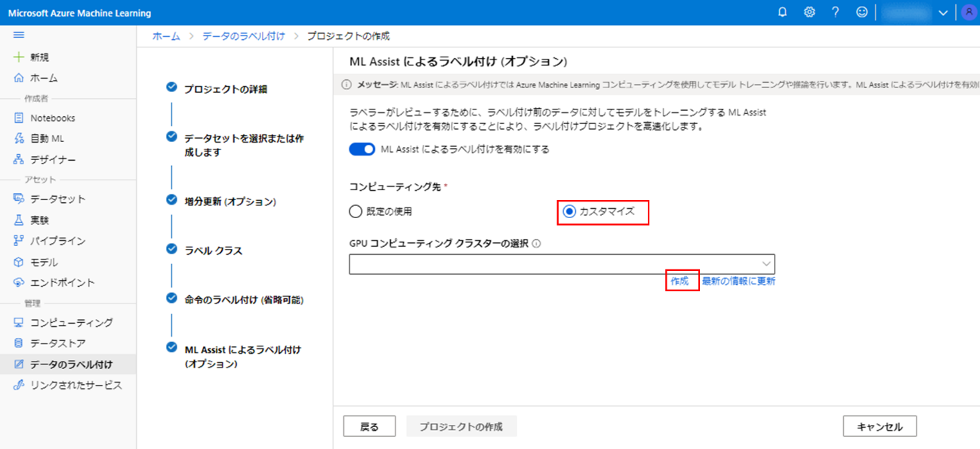The width and height of the screenshot is (980, 449).
Task: Click 戻る button
Action: (369, 426)
